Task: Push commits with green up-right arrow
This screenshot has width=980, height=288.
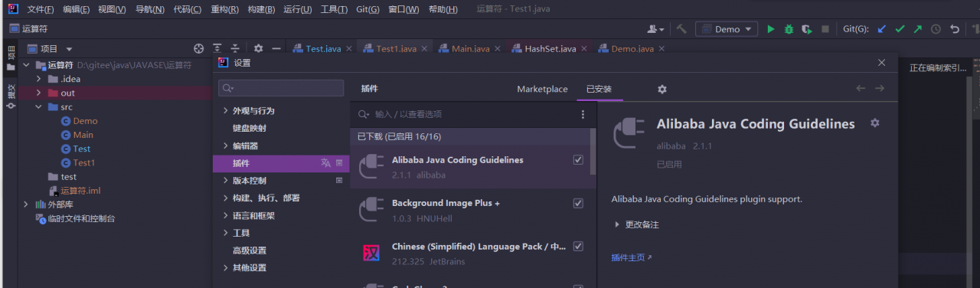Action: (918, 29)
